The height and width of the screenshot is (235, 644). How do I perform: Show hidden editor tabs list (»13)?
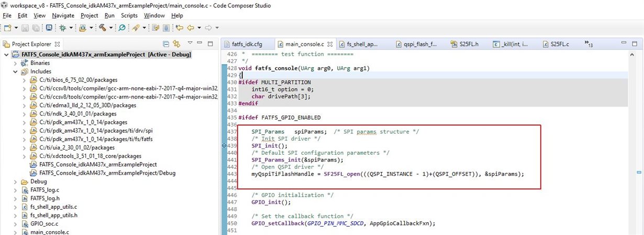(x=589, y=44)
